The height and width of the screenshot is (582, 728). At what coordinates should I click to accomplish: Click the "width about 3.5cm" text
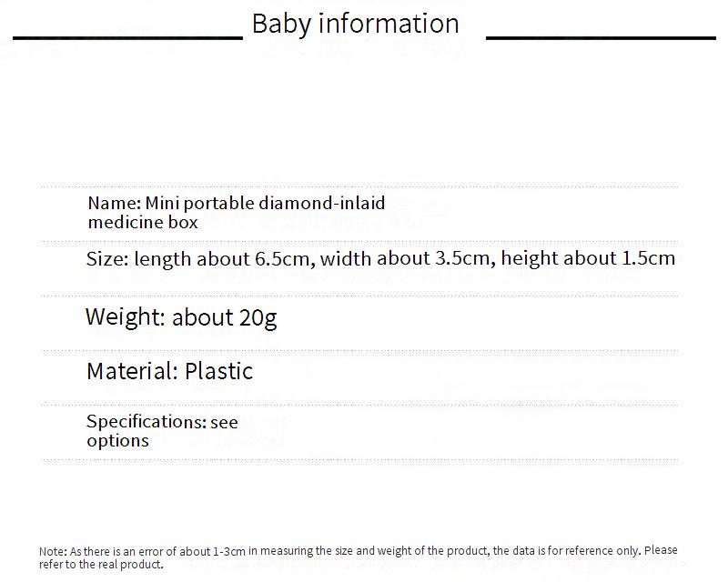click(x=406, y=258)
